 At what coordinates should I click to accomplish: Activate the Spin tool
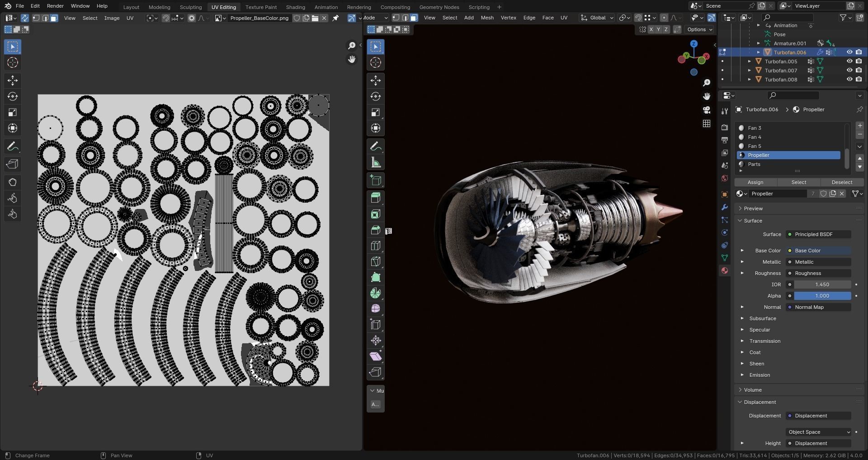pyautogui.click(x=376, y=293)
